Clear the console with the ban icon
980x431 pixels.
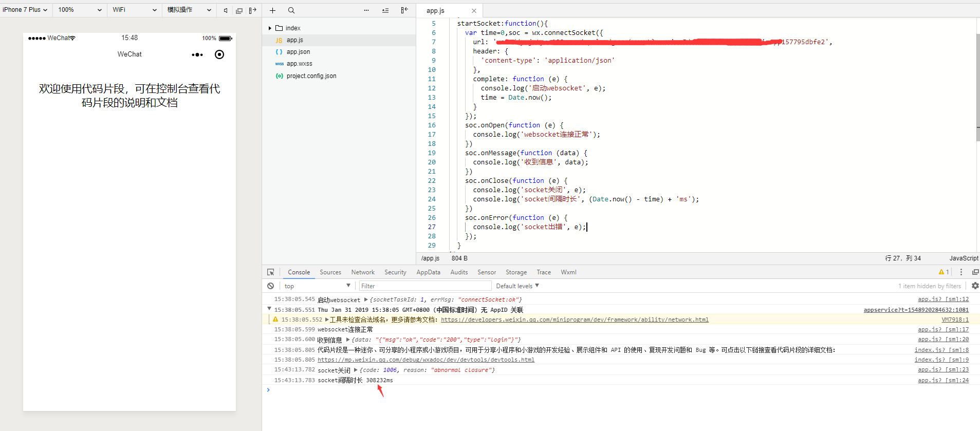click(271, 286)
